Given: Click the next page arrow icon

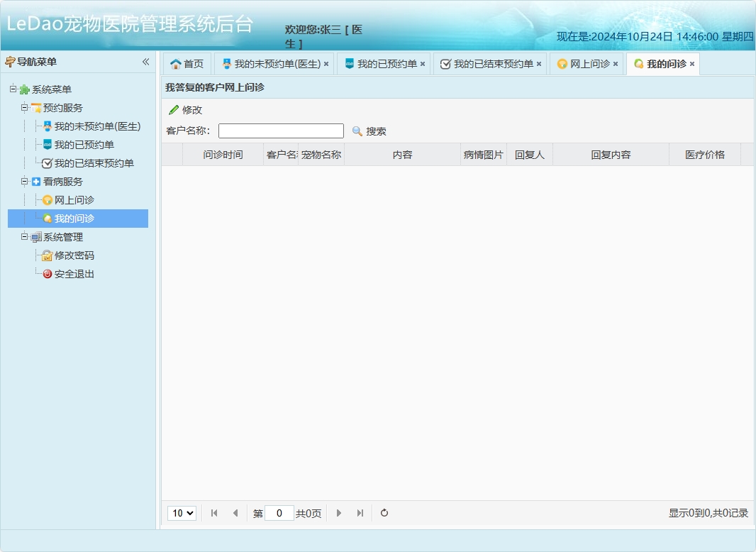Looking at the screenshot, I should 339,513.
